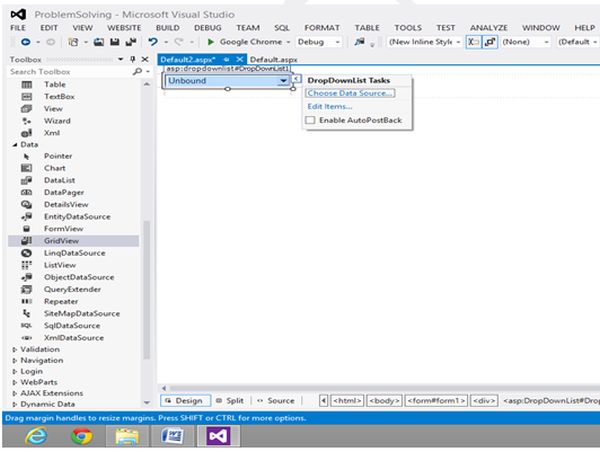Select the Repeater control icon
The width and height of the screenshot is (600, 452).
(x=26, y=302)
